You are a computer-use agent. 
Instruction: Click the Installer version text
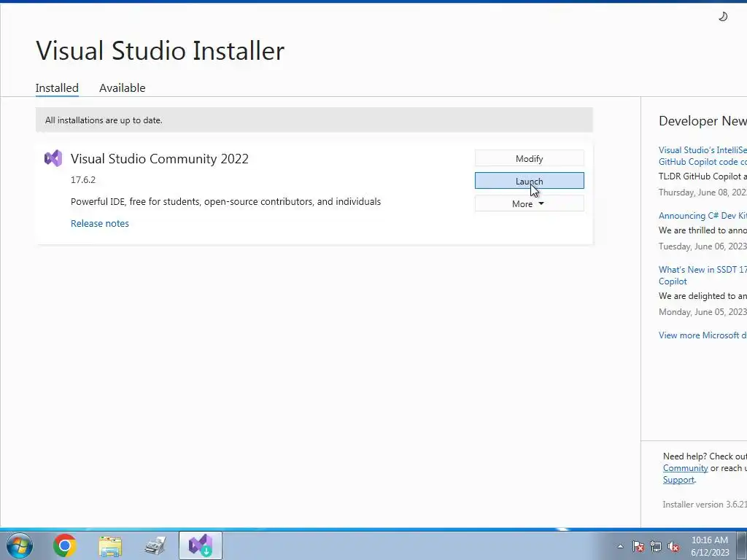point(705,505)
